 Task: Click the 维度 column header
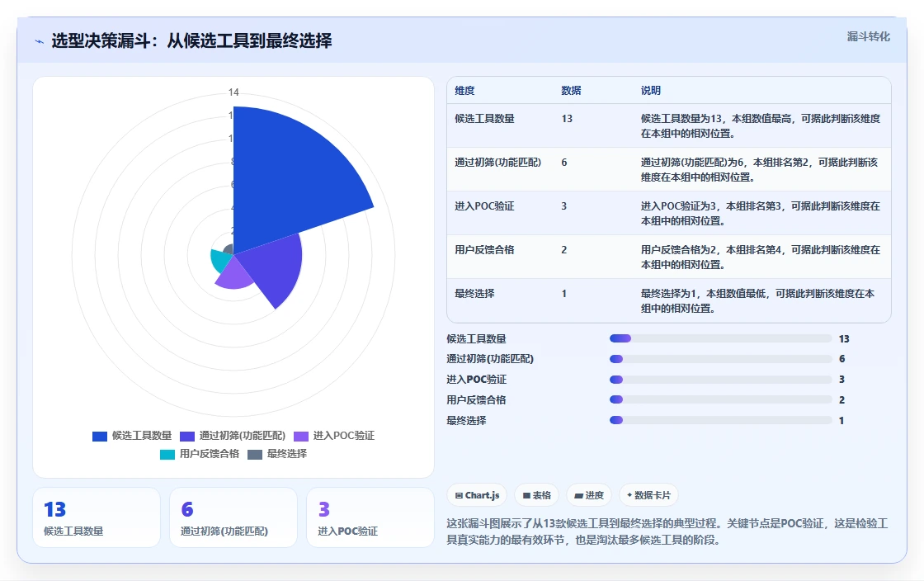[x=464, y=90]
